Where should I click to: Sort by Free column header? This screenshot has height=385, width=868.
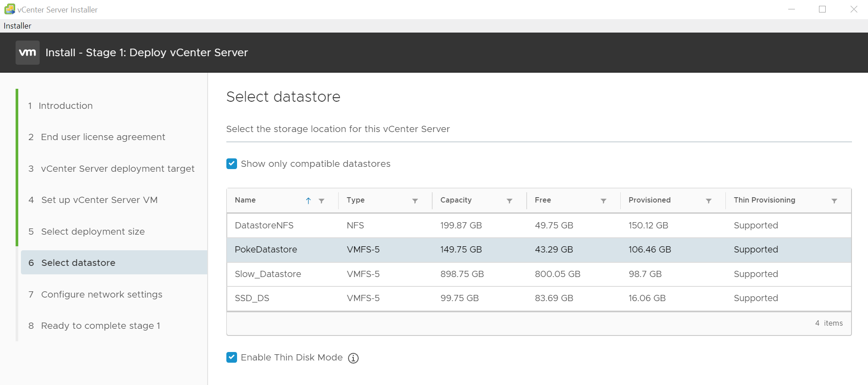click(x=543, y=200)
